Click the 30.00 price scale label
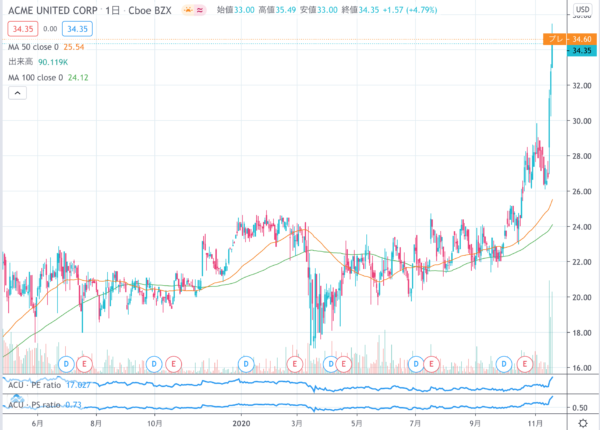The width and height of the screenshot is (600, 430). click(x=582, y=121)
